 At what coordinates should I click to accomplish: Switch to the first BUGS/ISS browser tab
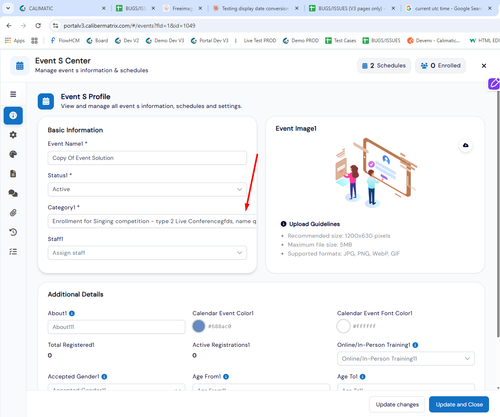point(135,8)
